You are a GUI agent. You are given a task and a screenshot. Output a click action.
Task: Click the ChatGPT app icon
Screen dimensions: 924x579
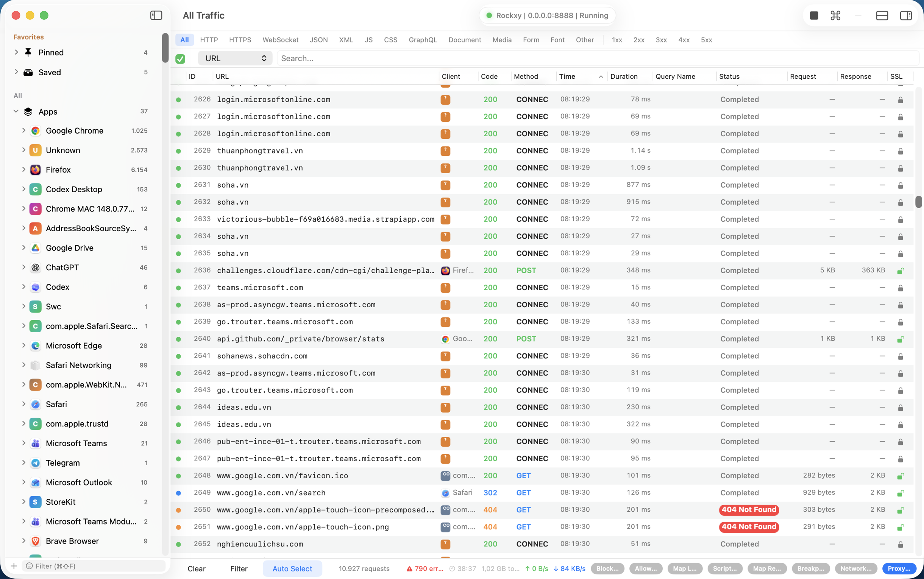tap(35, 267)
